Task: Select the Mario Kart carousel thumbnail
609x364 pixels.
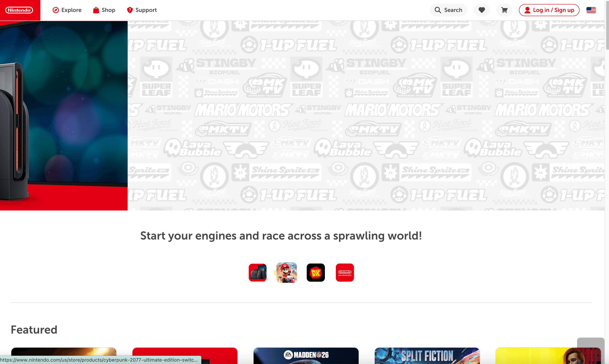Action: coord(287,273)
